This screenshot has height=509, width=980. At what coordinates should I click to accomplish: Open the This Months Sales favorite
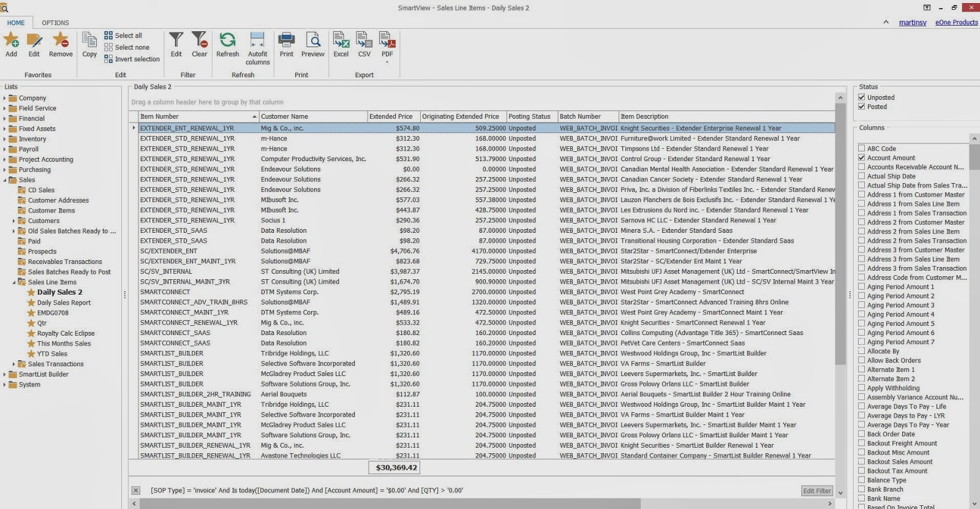click(64, 344)
